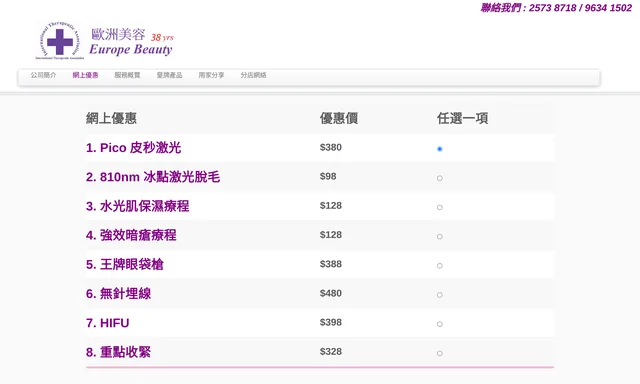This screenshot has height=384, width=640.
Task: Select the Pico 皮秒激光 radio button
Action: 440,149
